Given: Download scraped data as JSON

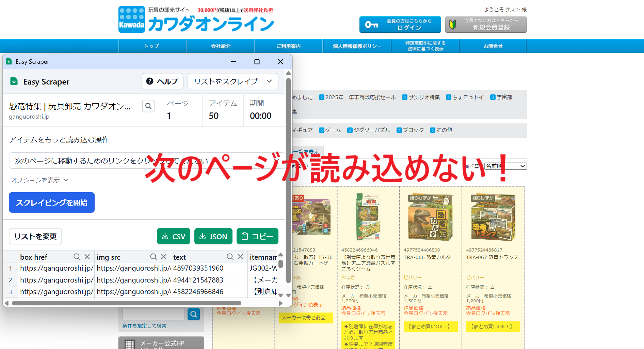Looking at the screenshot, I should (x=213, y=236).
